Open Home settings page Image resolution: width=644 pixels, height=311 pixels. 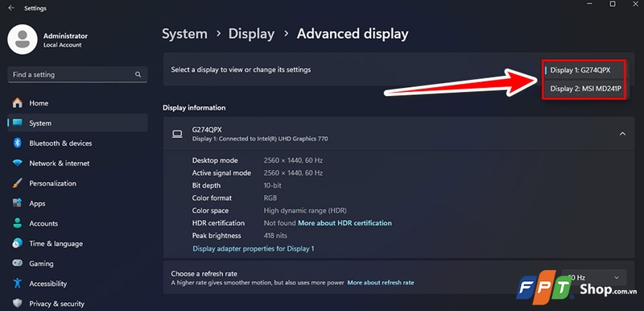coord(77,103)
